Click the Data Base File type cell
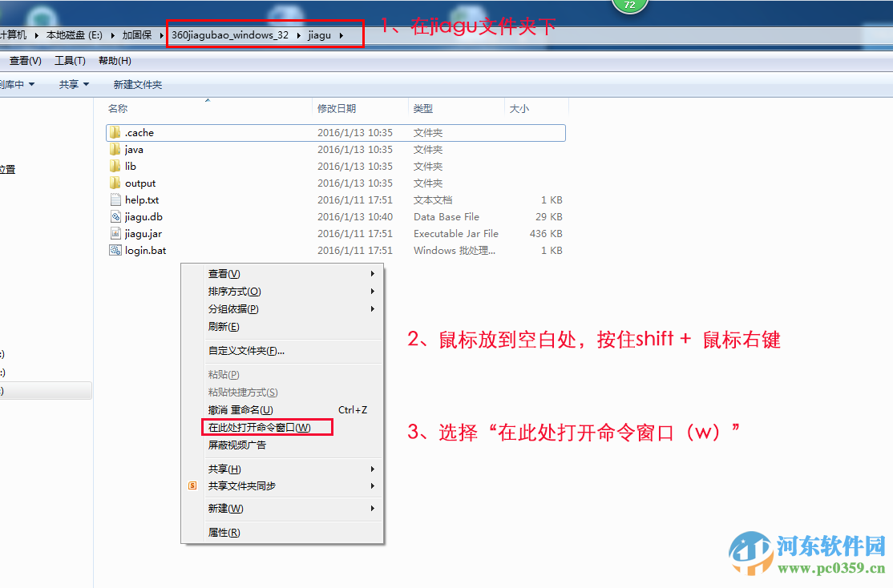893x588 pixels. pos(447,217)
